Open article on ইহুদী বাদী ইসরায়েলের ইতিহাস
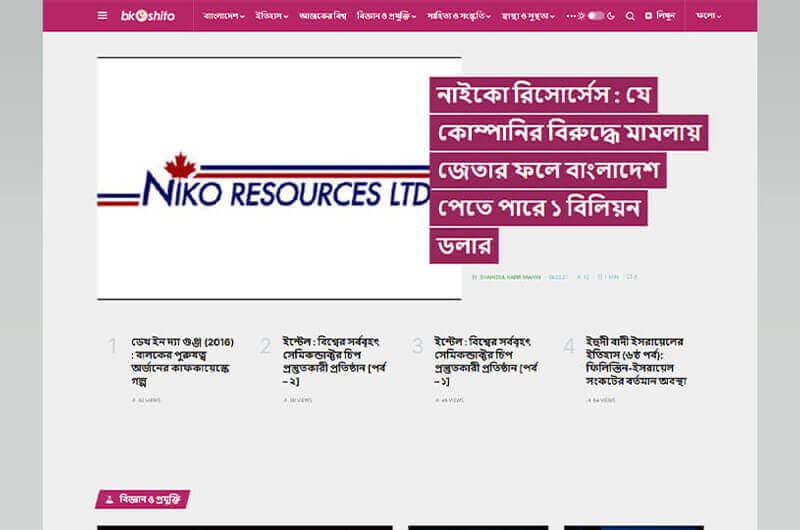 636,361
